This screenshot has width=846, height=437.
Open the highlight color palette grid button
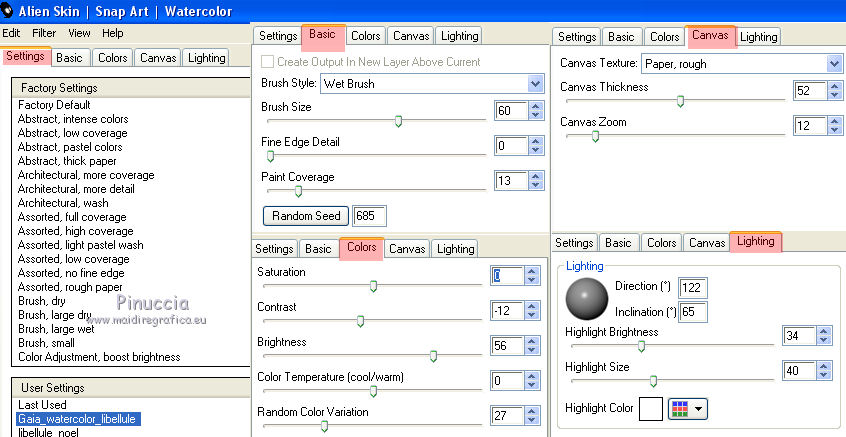tap(688, 408)
